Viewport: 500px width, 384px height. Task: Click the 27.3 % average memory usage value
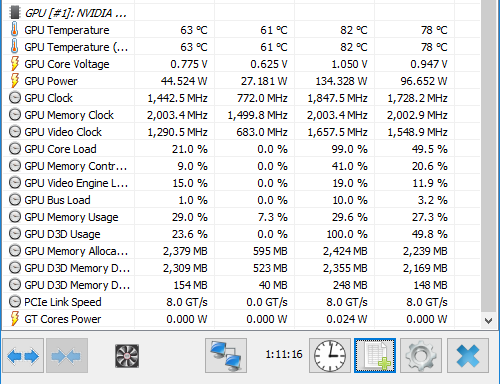pos(430,217)
